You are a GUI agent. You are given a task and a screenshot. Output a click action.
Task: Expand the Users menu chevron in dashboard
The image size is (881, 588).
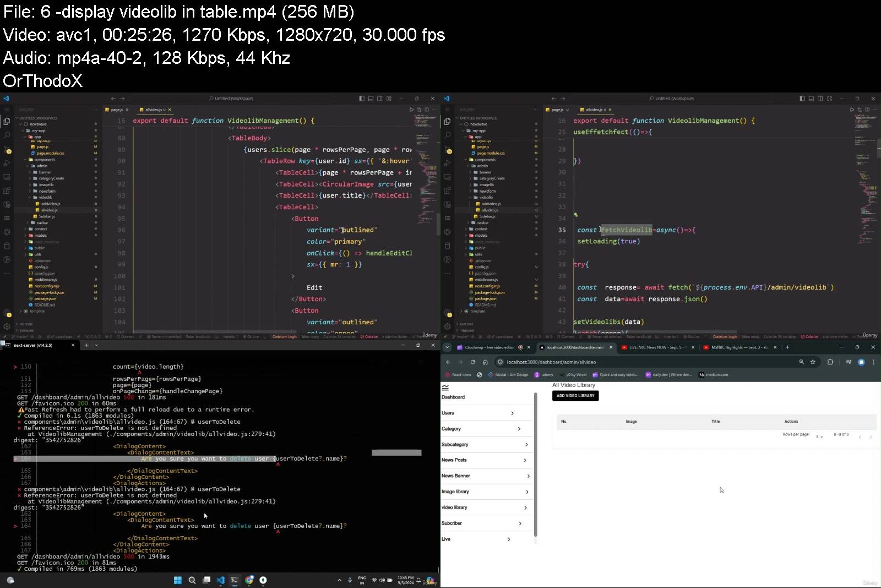click(x=512, y=413)
